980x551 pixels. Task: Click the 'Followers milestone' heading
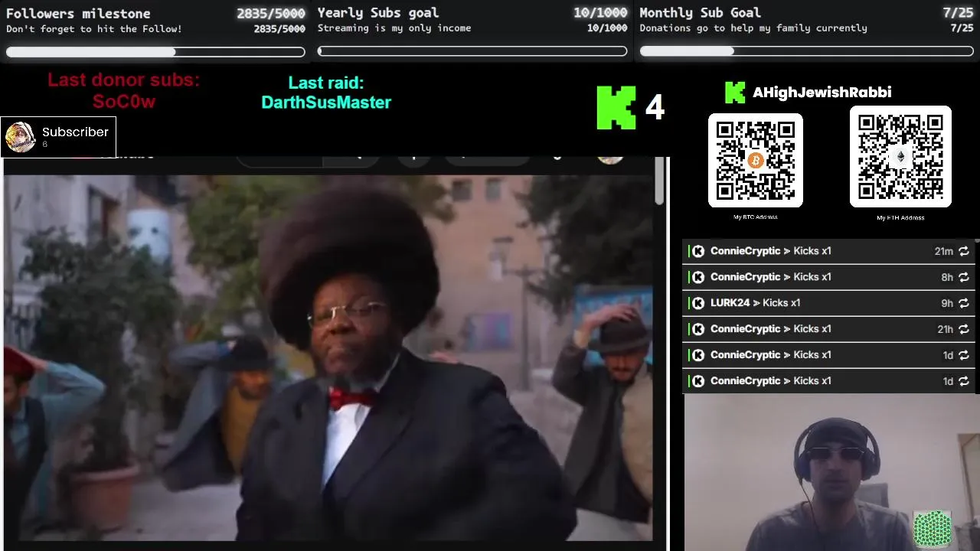point(78,13)
